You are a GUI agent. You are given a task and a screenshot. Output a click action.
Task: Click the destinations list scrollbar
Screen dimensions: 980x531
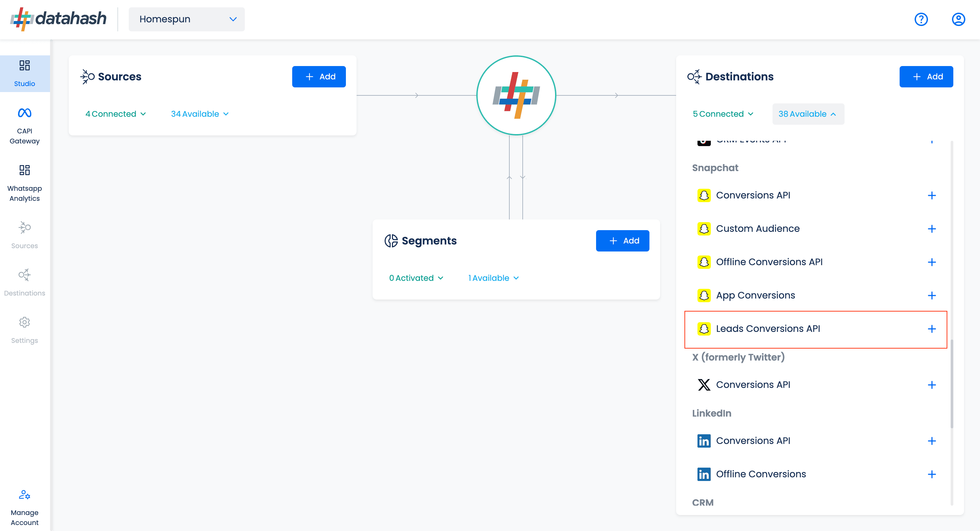(x=952, y=384)
